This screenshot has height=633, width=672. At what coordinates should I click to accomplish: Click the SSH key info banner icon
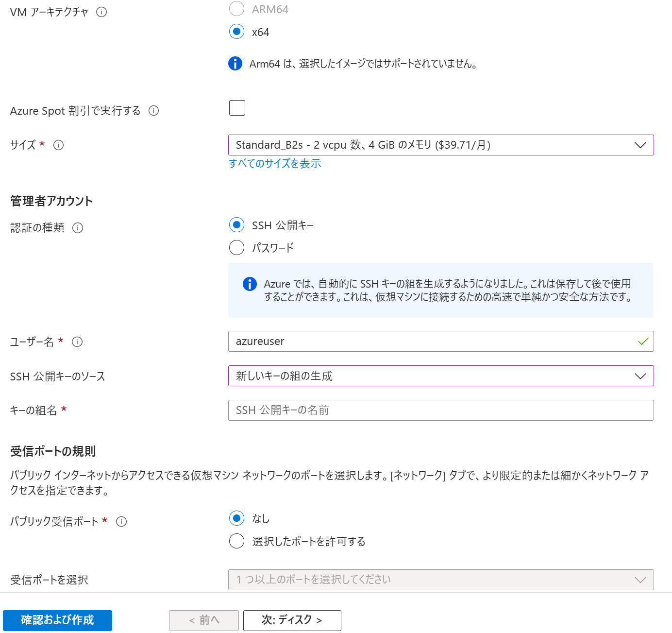(250, 284)
